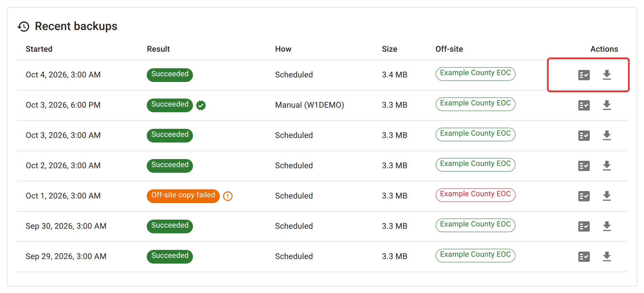Click the Off-site column header
Image resolution: width=644 pixels, height=293 pixels.
(449, 49)
